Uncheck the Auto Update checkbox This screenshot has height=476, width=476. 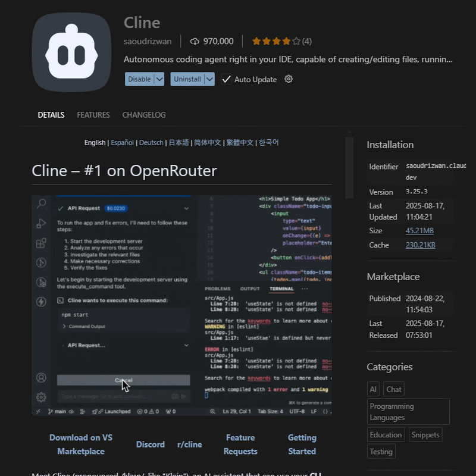[226, 79]
